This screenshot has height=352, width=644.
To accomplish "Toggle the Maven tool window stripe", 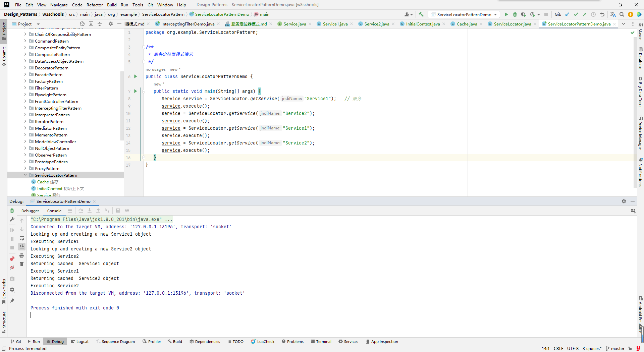I will point(640,32).
